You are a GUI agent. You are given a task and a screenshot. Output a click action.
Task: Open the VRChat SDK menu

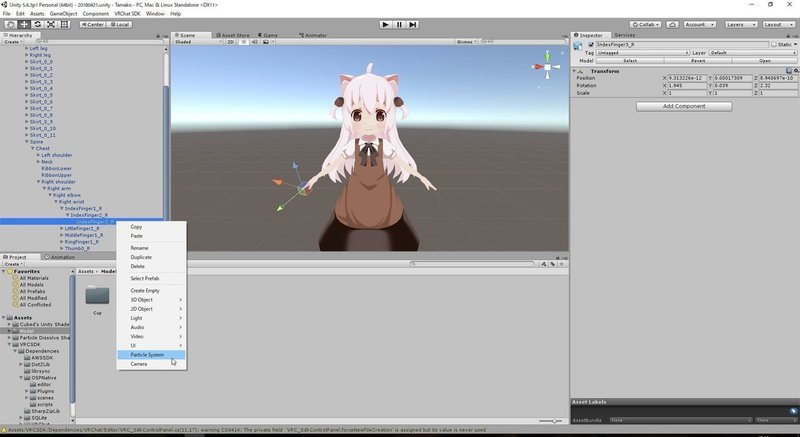(x=127, y=14)
